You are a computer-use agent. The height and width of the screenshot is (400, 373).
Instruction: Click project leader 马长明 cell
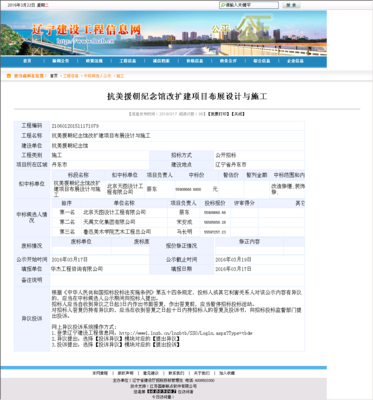point(184,232)
